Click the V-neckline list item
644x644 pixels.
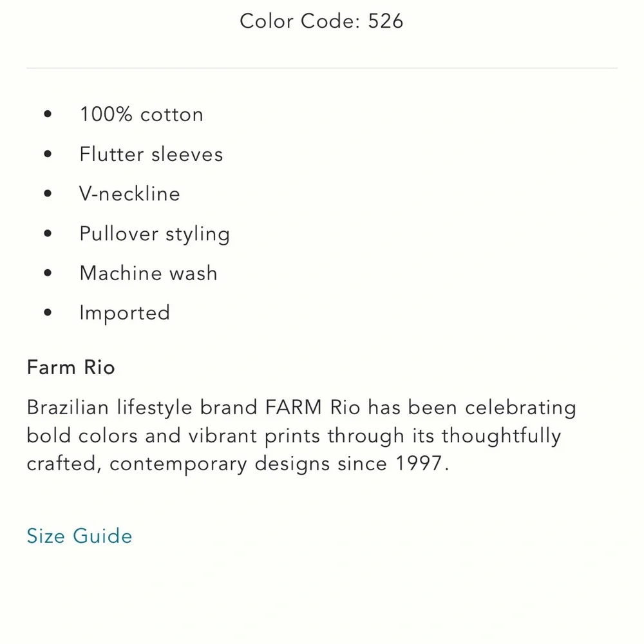pyautogui.click(x=129, y=194)
